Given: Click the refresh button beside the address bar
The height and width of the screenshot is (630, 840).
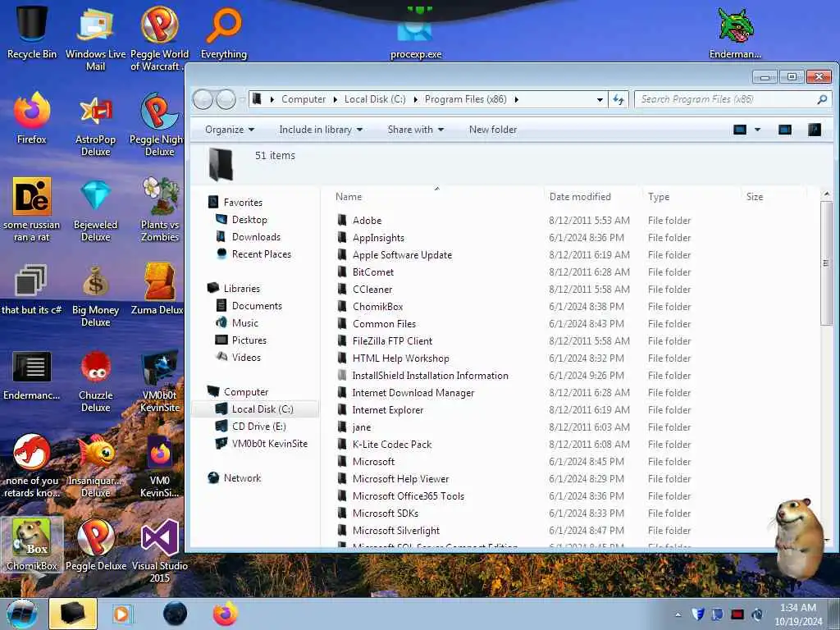Looking at the screenshot, I should point(619,99).
